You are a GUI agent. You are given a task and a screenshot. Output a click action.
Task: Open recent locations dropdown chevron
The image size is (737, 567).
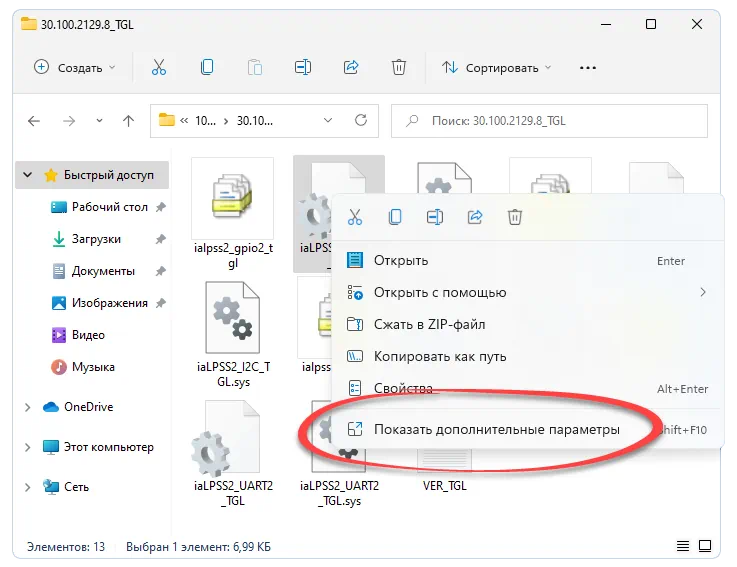(99, 121)
